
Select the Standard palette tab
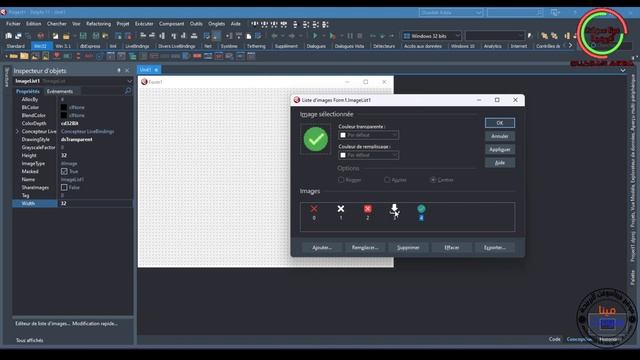click(x=16, y=46)
